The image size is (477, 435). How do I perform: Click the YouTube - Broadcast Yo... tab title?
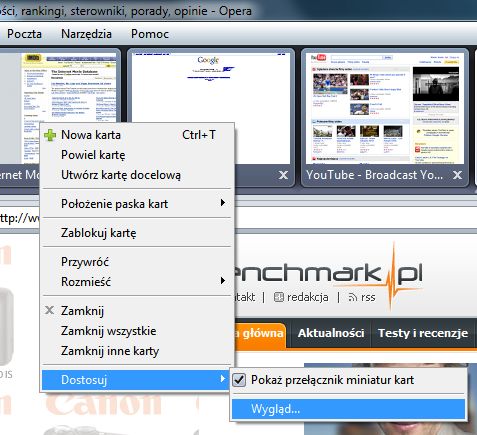[374, 175]
